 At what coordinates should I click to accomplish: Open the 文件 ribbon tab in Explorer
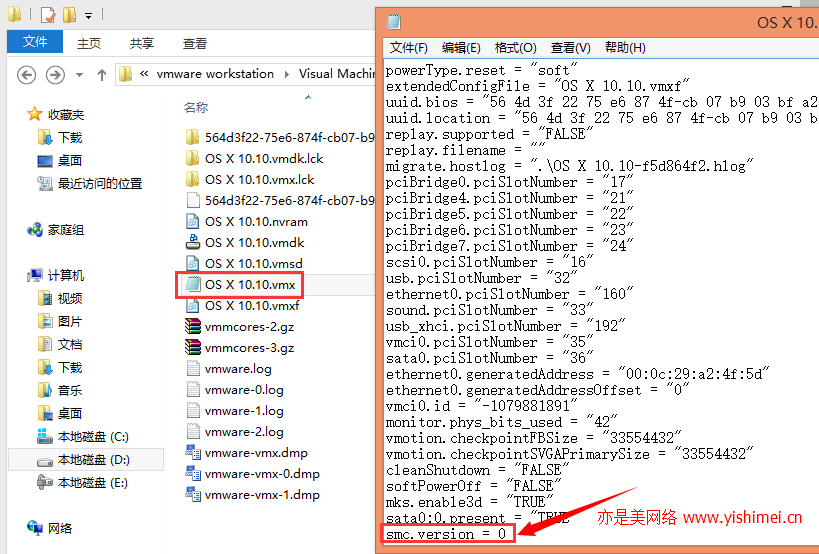click(35, 42)
